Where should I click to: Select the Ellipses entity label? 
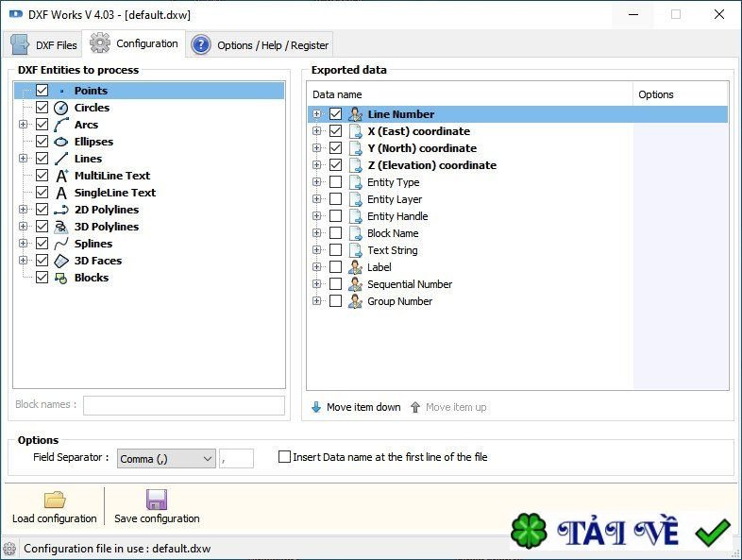93,142
